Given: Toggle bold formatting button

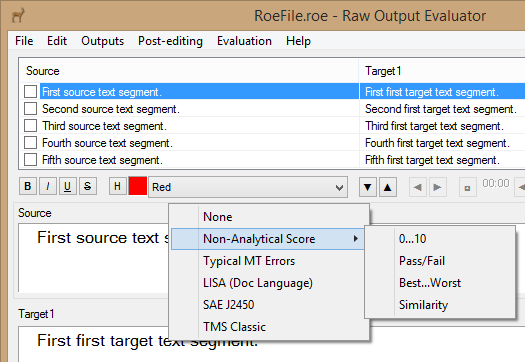Looking at the screenshot, I should 28,186.
